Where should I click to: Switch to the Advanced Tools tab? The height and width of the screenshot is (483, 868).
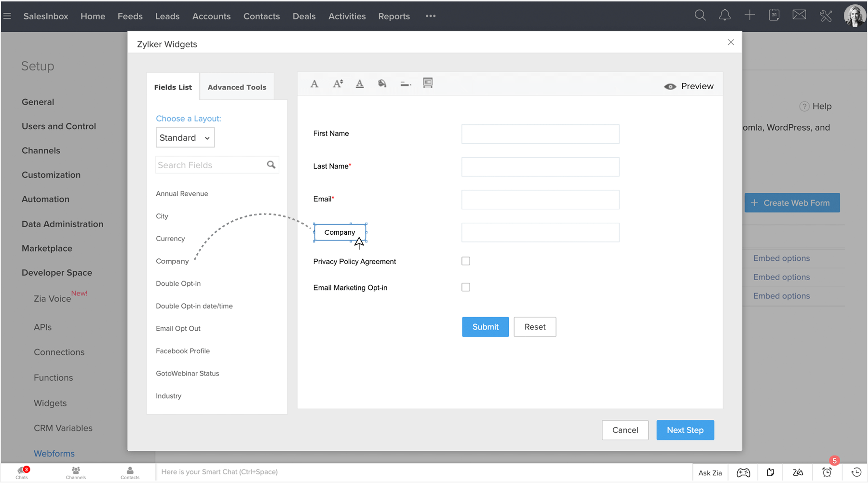[237, 87]
